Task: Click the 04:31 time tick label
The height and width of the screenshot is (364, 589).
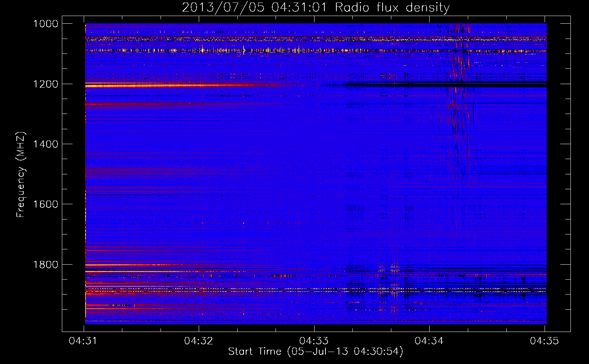Action: click(83, 341)
